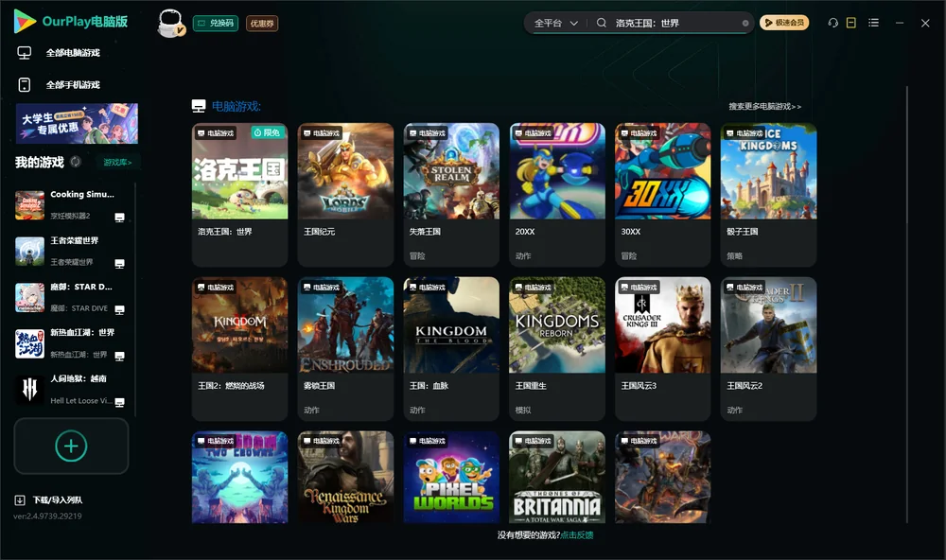Click the 冒险 genre label under 失落王国

click(417, 255)
